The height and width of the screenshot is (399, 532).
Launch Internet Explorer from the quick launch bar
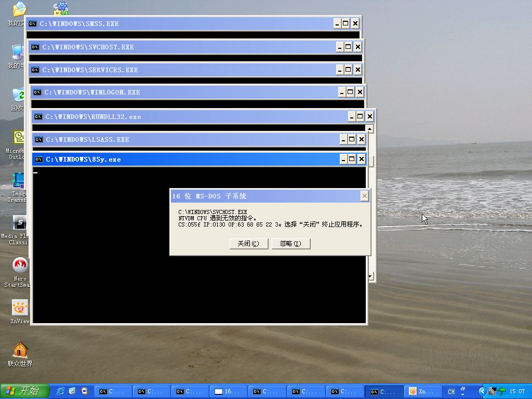[61, 391]
